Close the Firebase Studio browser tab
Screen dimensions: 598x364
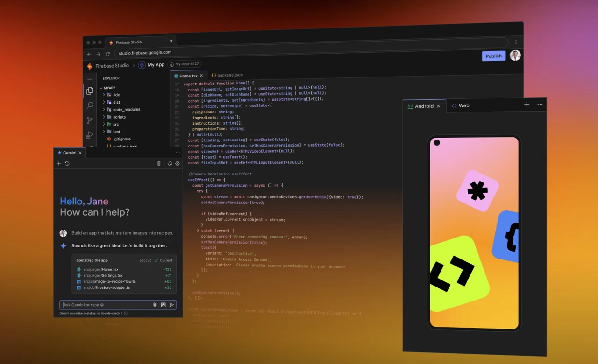coord(171,41)
